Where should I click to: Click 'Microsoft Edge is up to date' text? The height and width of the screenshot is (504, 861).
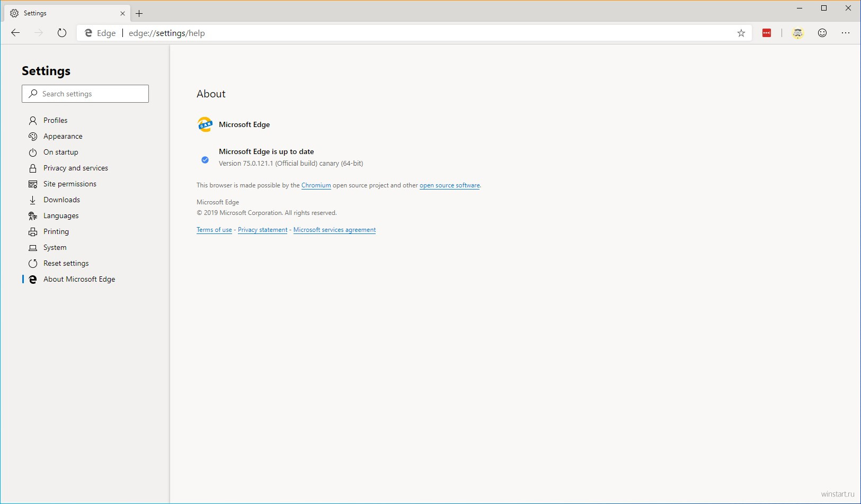[x=267, y=151]
